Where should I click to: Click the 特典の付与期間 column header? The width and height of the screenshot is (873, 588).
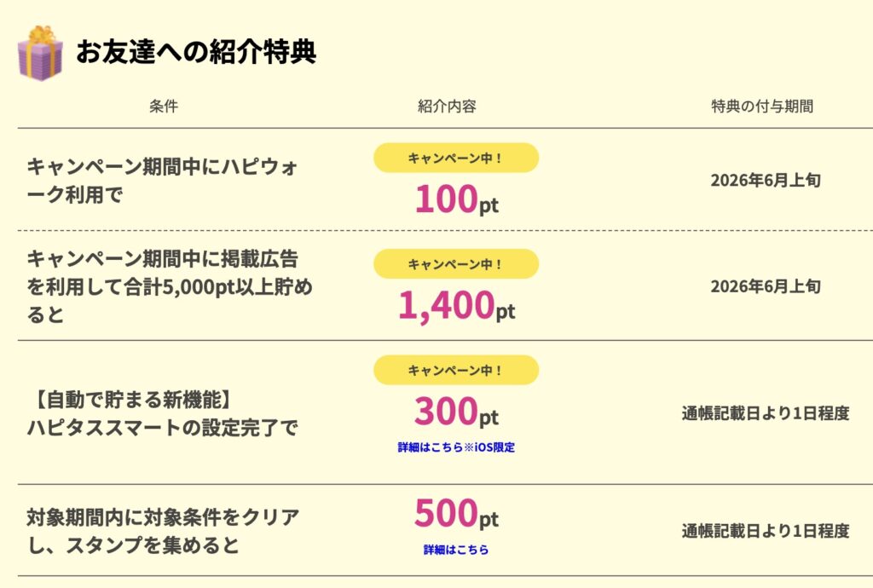(762, 107)
